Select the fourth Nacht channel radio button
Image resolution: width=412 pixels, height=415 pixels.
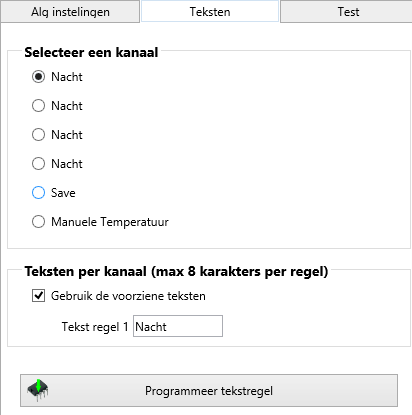coord(38,164)
